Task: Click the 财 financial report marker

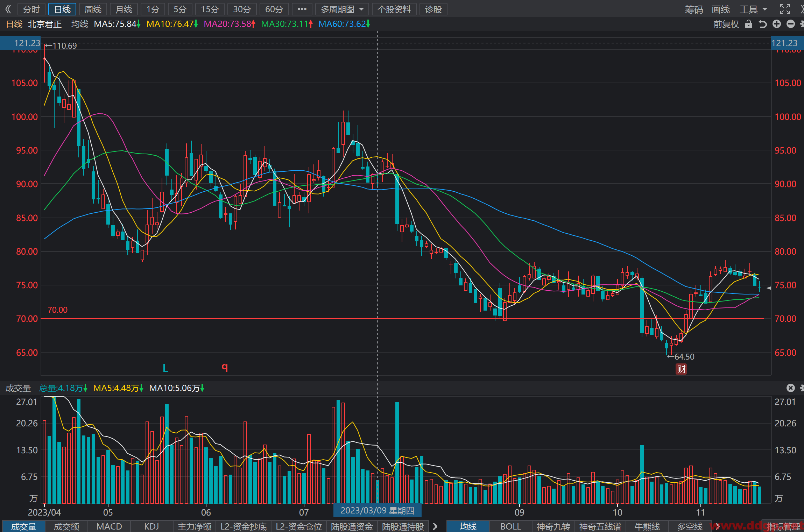Action: pos(681,369)
